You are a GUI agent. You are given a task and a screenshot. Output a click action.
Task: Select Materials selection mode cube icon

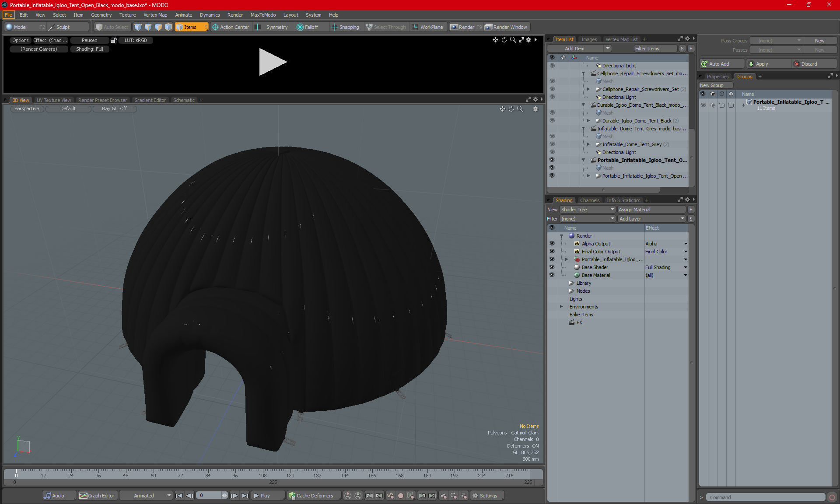168,27
